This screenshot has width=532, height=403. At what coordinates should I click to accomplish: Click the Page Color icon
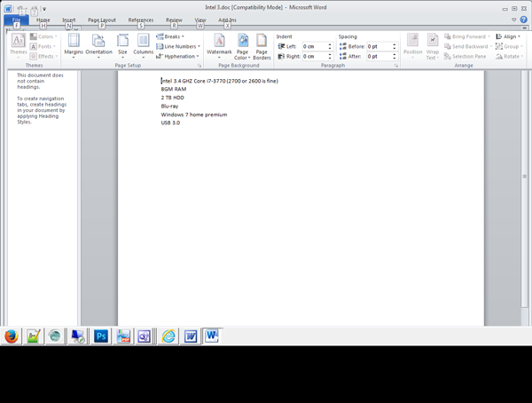pos(242,46)
